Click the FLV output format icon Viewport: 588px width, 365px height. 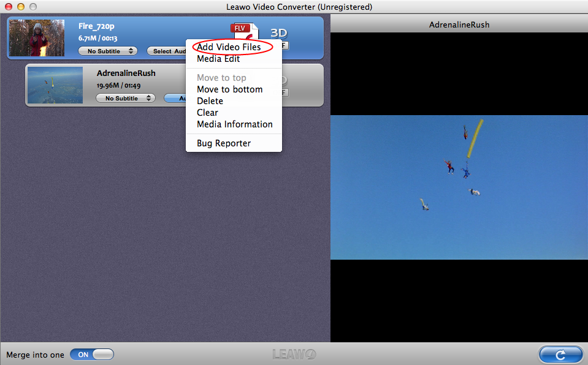click(245, 31)
